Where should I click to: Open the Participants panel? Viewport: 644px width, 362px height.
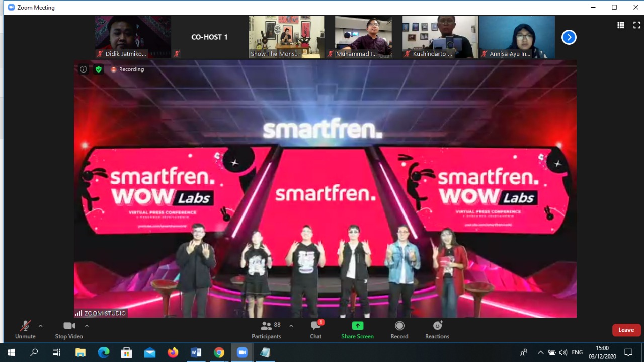click(267, 330)
